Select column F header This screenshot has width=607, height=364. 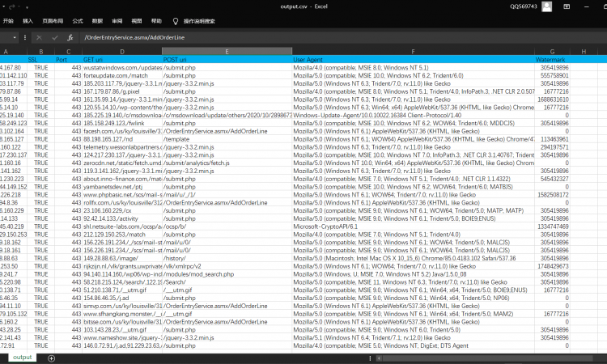413,52
